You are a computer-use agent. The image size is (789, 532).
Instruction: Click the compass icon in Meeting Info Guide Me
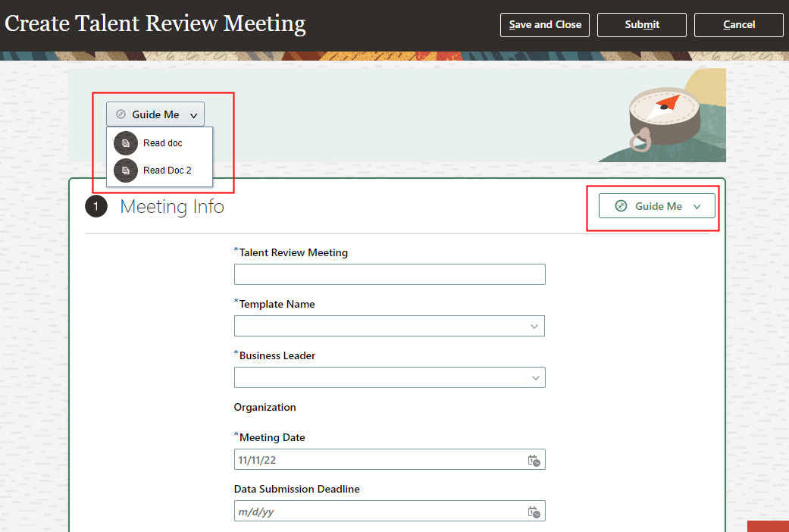(621, 206)
